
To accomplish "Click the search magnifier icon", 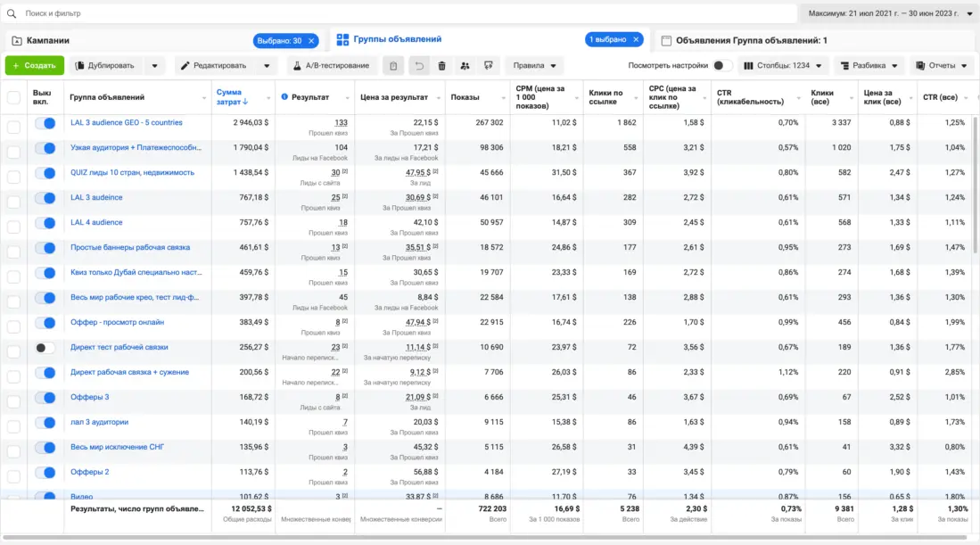I will coord(12,13).
